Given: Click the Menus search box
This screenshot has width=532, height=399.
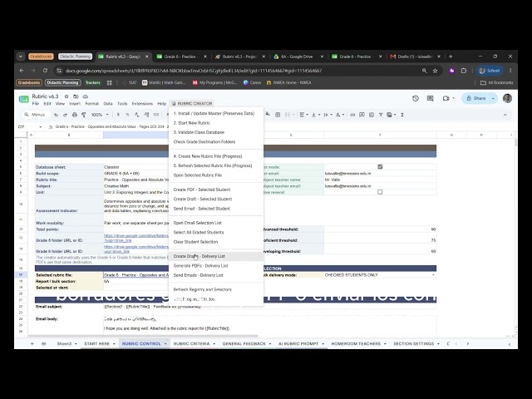Looking at the screenshot, I should point(36,115).
